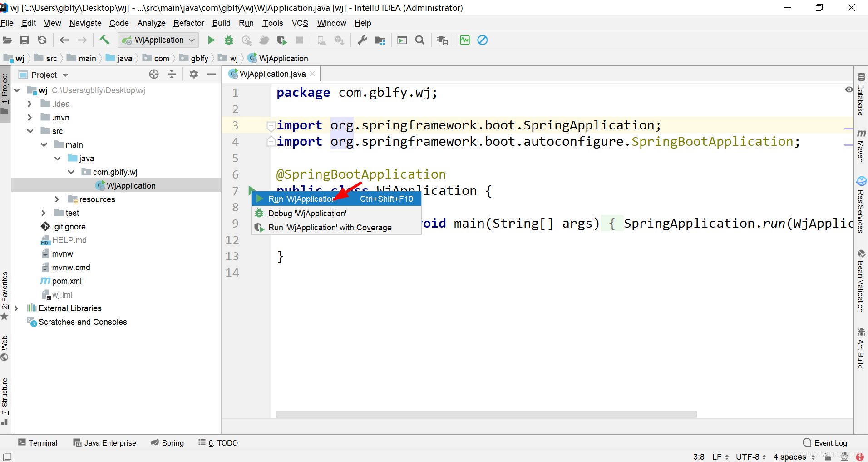This screenshot has height=462, width=868.
Task: Choose Run 'WjApplication' with Coverage
Action: click(336, 228)
